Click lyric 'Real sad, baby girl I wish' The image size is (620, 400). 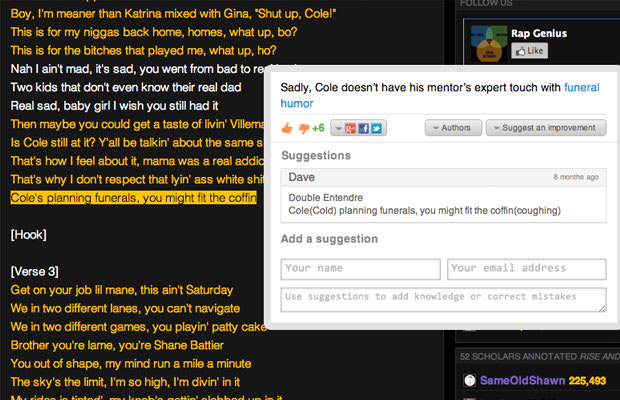coord(114,106)
